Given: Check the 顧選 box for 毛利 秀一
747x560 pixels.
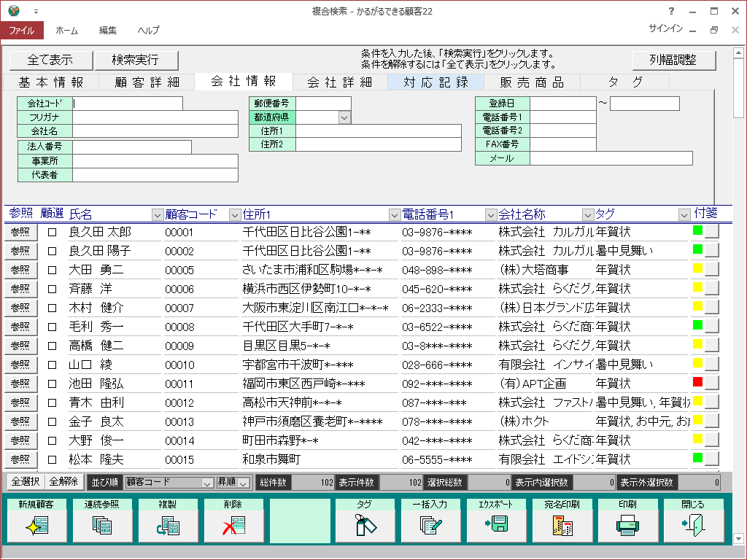Looking at the screenshot, I should pyautogui.click(x=53, y=327).
